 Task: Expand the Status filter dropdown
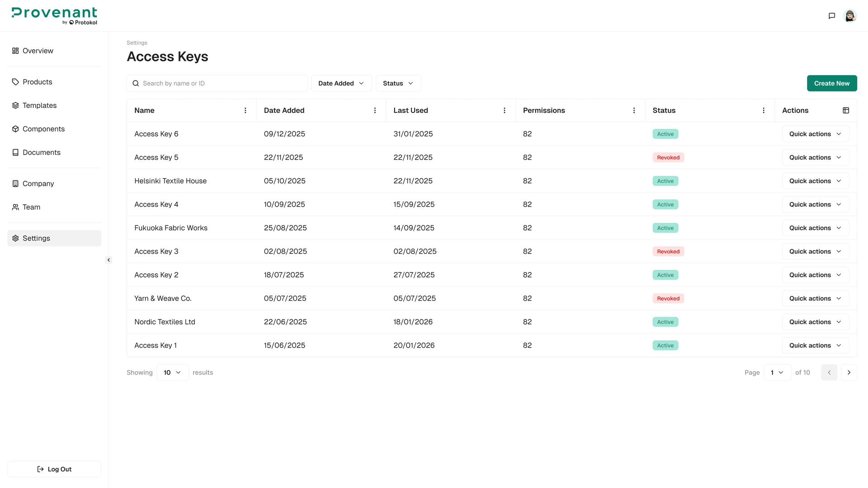[x=398, y=83]
